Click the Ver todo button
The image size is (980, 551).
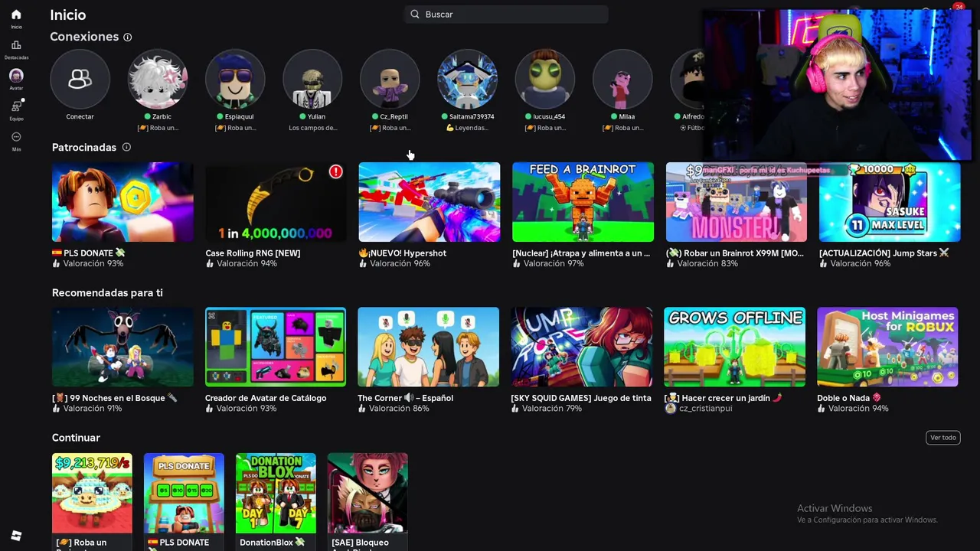(943, 438)
